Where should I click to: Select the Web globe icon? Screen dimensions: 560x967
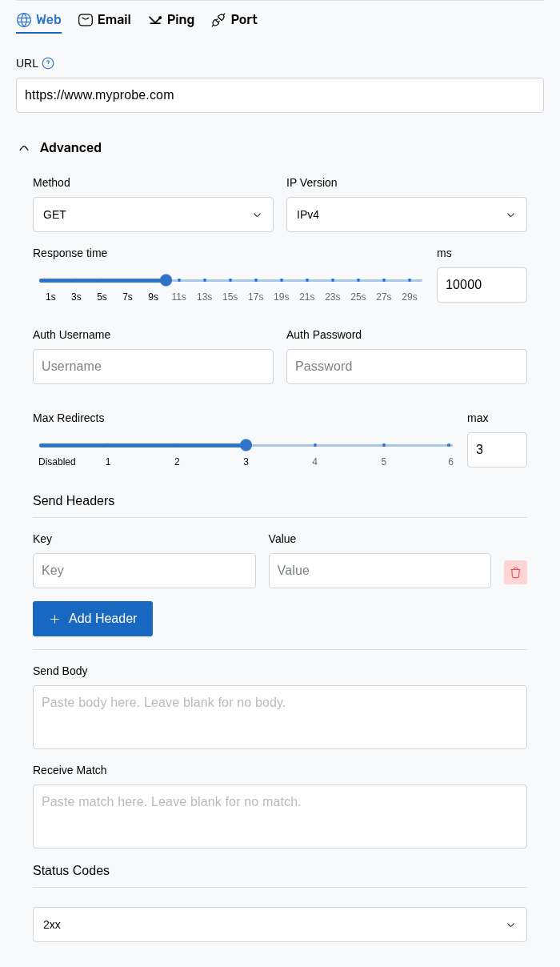24,19
